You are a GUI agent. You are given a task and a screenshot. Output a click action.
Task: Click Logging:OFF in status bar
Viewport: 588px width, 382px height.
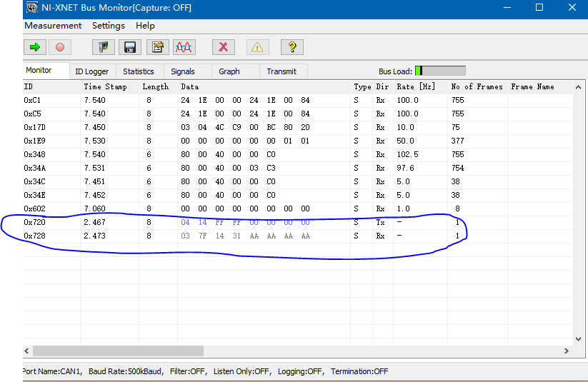click(x=301, y=371)
